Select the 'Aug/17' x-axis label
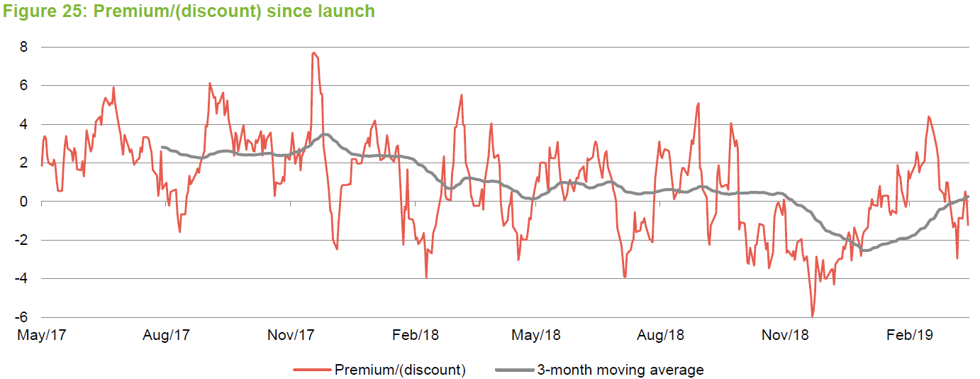 coord(166,334)
